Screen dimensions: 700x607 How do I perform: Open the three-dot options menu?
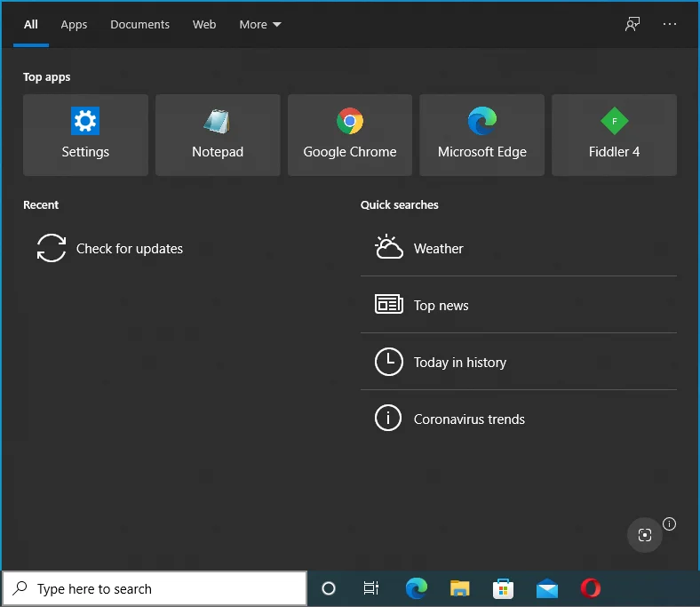coord(669,24)
